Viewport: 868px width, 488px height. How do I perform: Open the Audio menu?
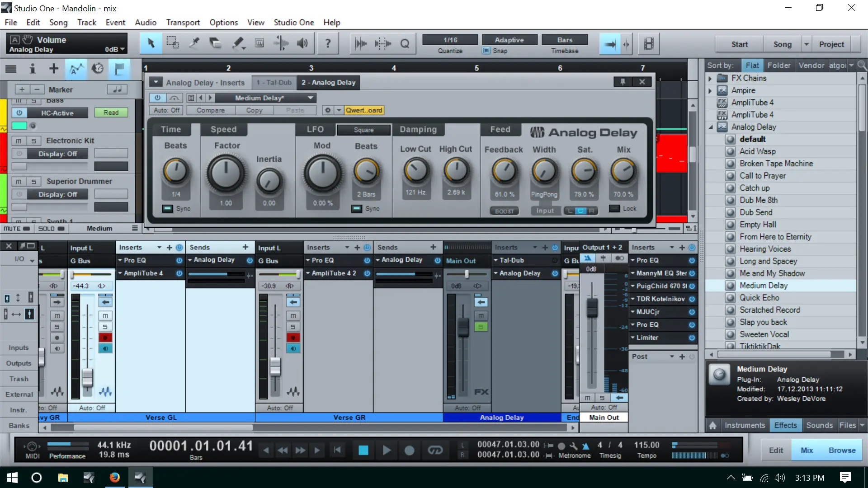click(x=146, y=22)
